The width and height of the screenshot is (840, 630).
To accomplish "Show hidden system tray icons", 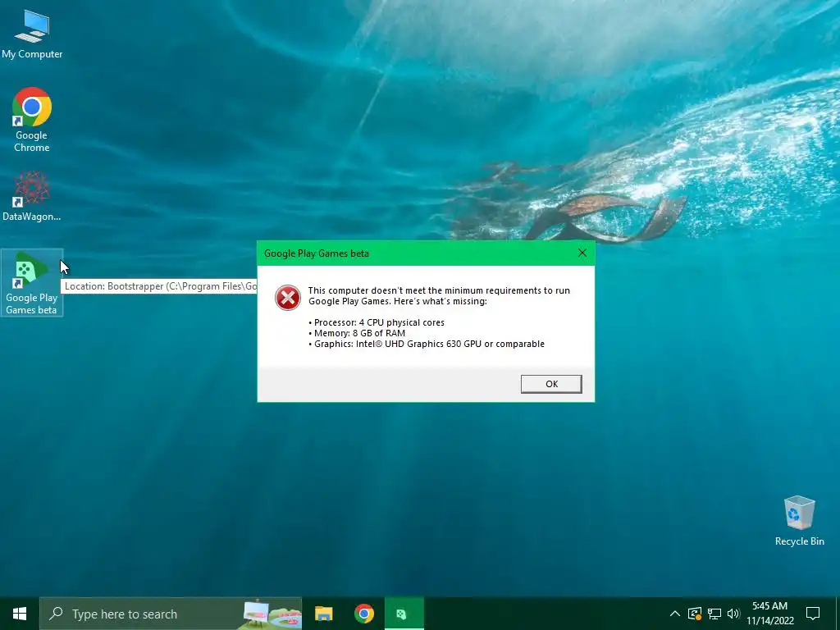I will (x=675, y=614).
